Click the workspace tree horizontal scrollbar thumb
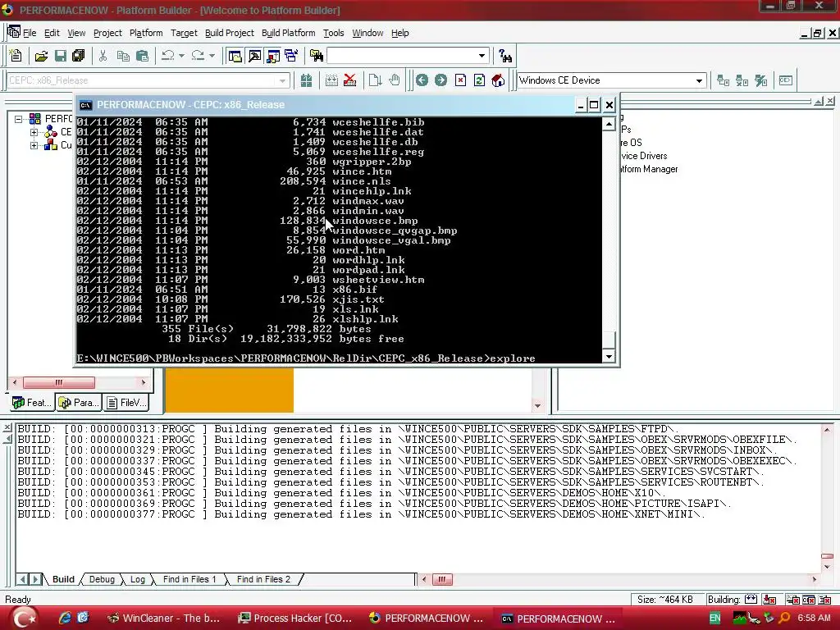Screen dimensions: 840x630 pyautogui.click(x=59, y=382)
